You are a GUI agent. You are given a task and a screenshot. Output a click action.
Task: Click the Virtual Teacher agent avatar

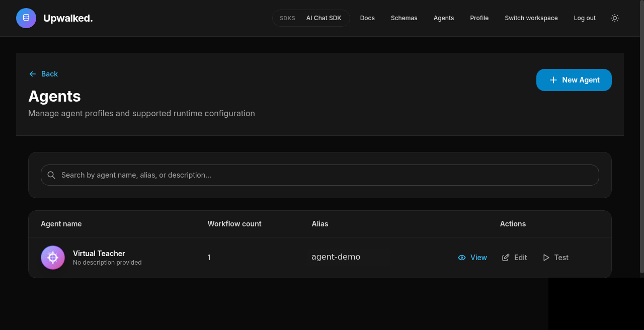point(53,258)
